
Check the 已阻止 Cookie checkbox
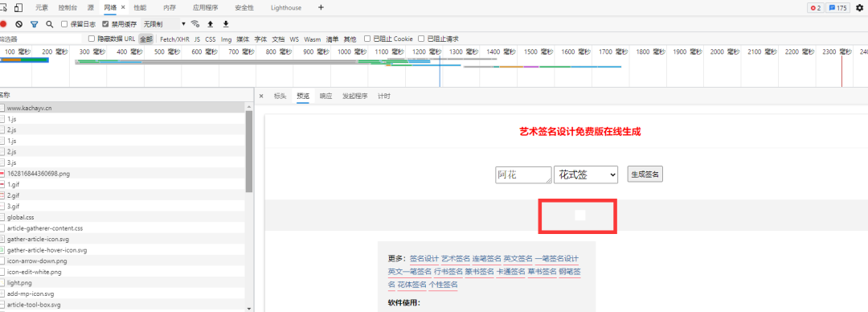(x=367, y=39)
